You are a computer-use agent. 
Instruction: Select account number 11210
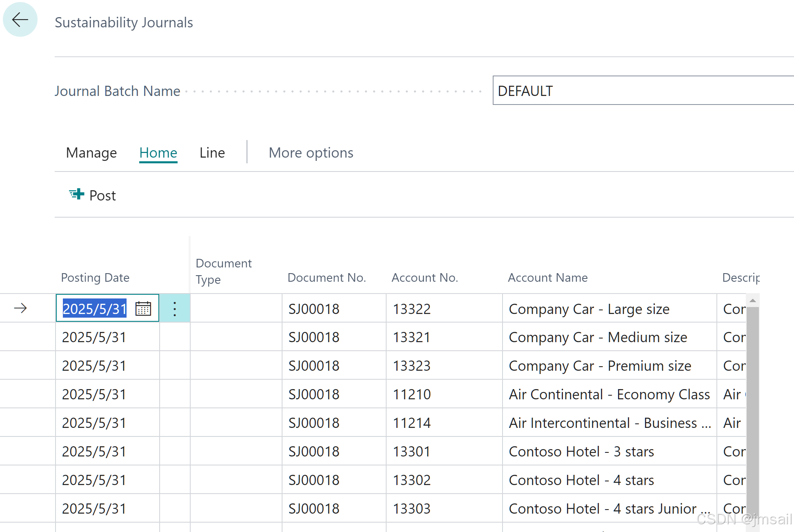tap(412, 394)
